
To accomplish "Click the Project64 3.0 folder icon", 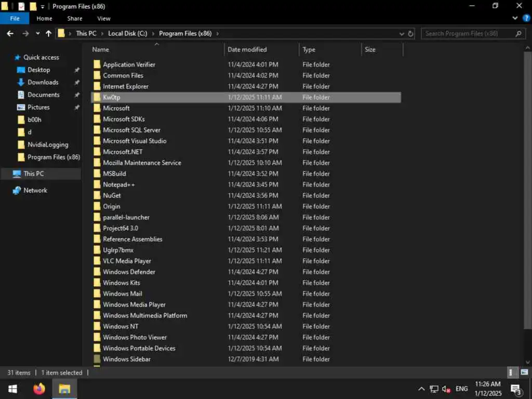I will click(x=97, y=228).
